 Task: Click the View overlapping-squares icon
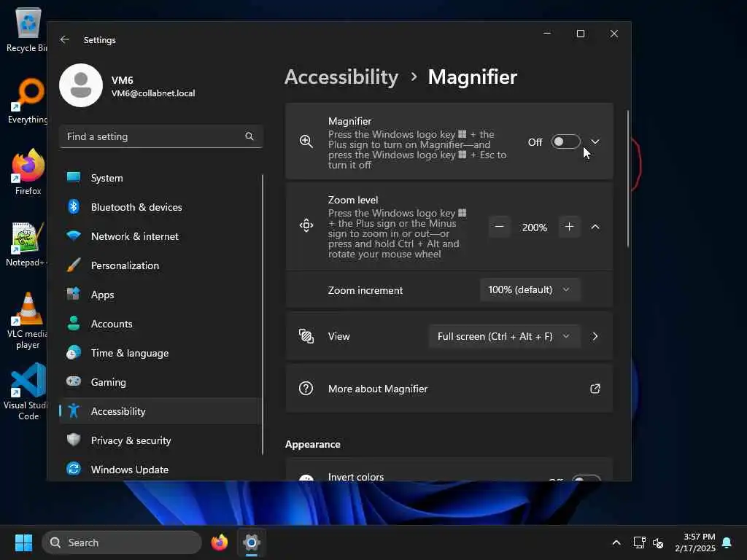coord(306,336)
